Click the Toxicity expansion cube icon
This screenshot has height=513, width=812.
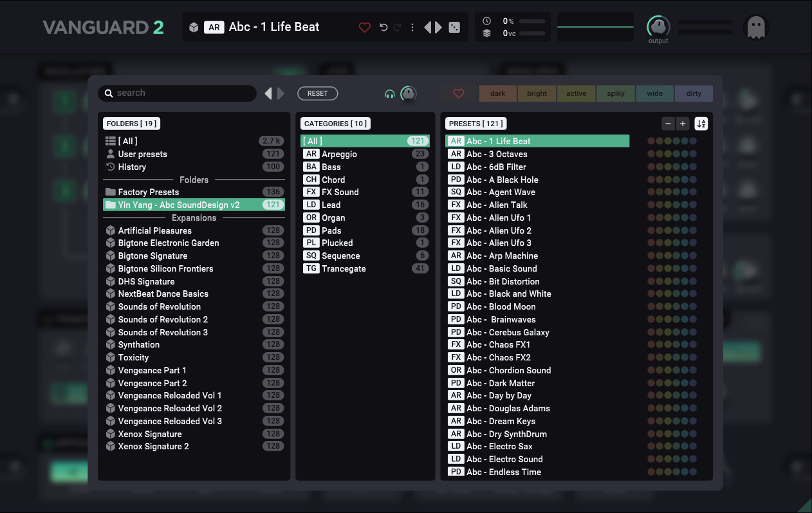pyautogui.click(x=111, y=357)
